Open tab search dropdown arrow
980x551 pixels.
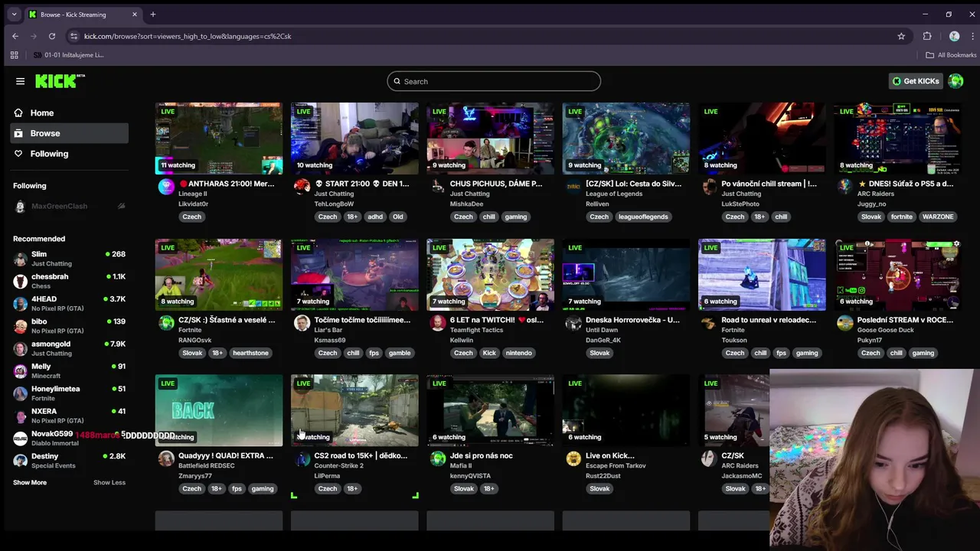pos(14,15)
